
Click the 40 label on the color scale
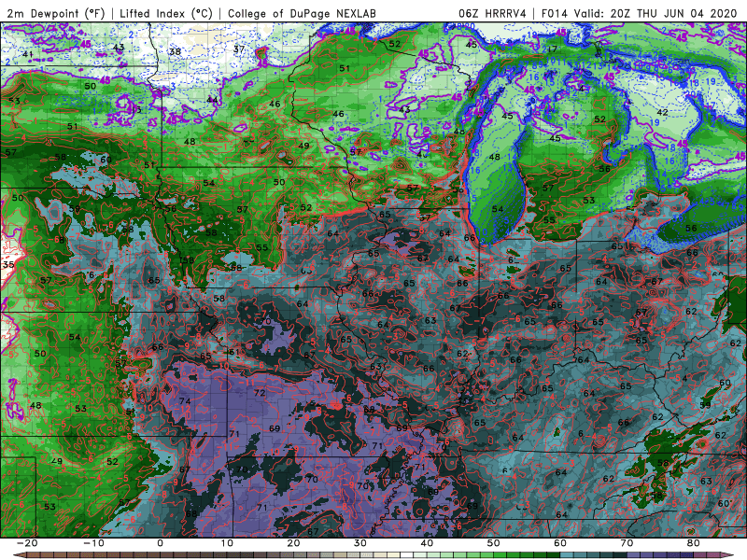pos(427,543)
